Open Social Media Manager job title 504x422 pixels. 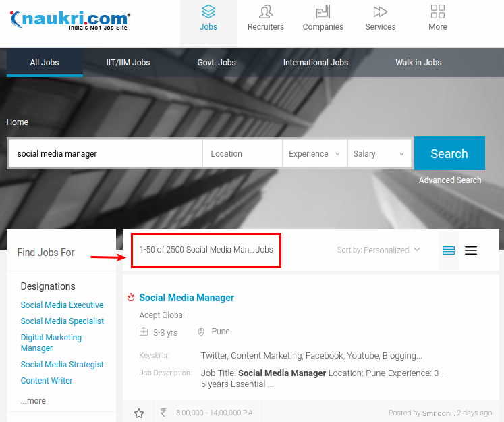point(187,298)
